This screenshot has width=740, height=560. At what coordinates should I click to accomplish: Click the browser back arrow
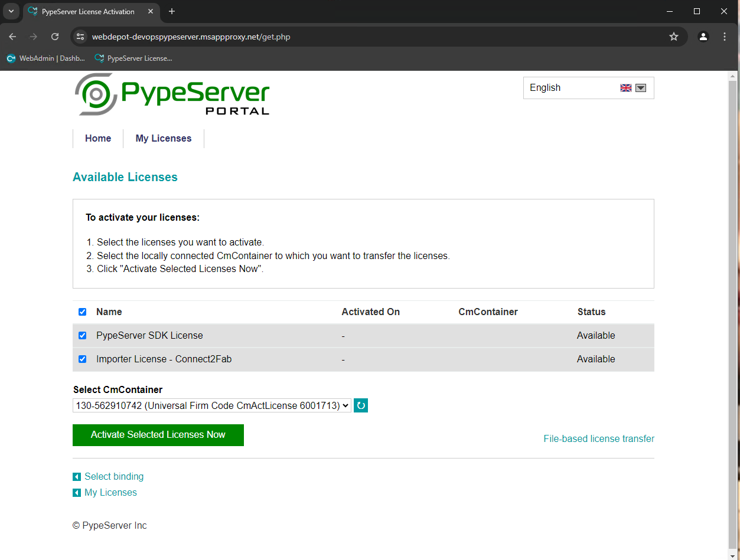pos(12,37)
